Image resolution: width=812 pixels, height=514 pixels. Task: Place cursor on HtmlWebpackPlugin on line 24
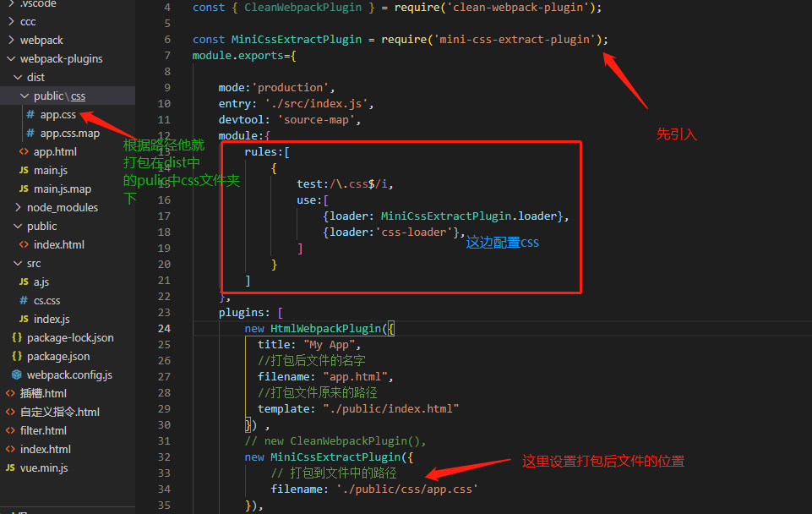pyautogui.click(x=326, y=329)
